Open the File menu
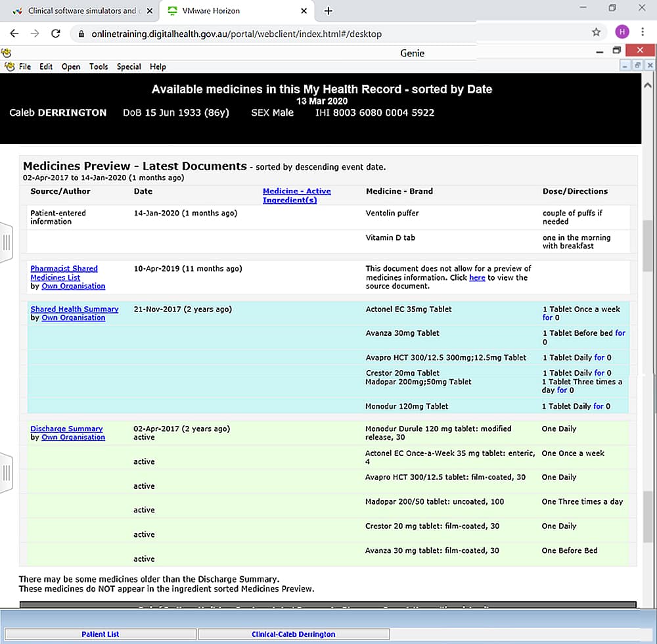The height and width of the screenshot is (644, 657). pos(25,66)
